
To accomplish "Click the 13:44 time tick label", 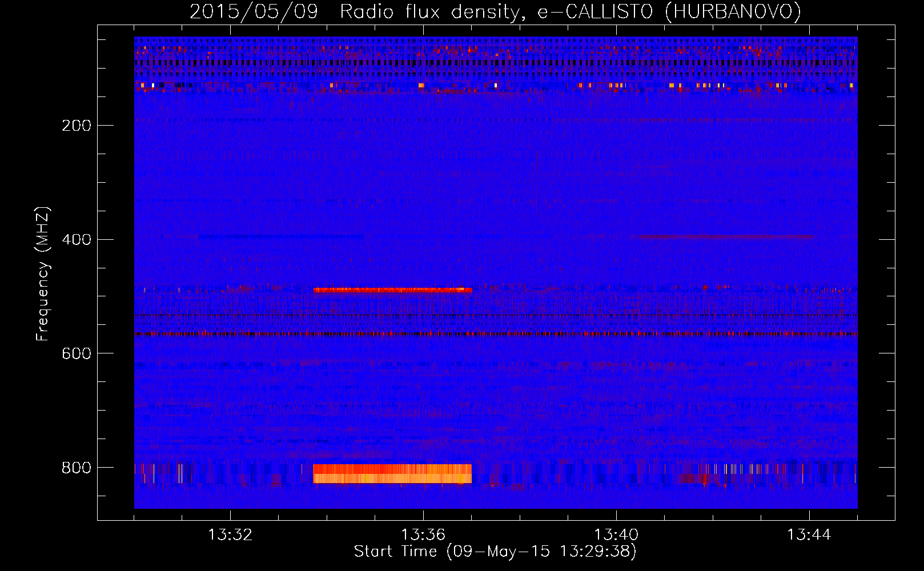I will pyautogui.click(x=809, y=535).
